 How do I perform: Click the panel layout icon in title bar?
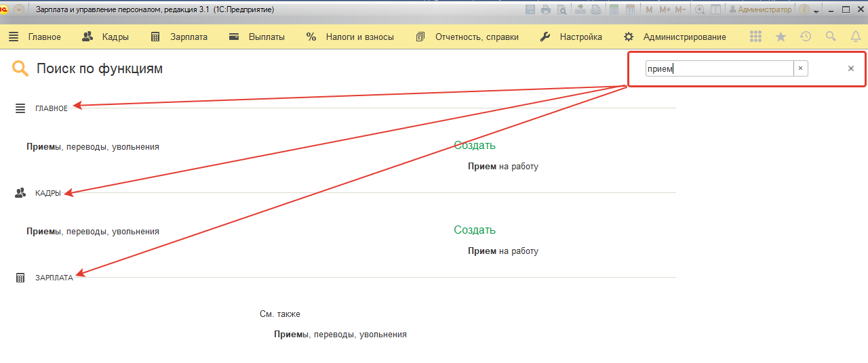[715, 9]
